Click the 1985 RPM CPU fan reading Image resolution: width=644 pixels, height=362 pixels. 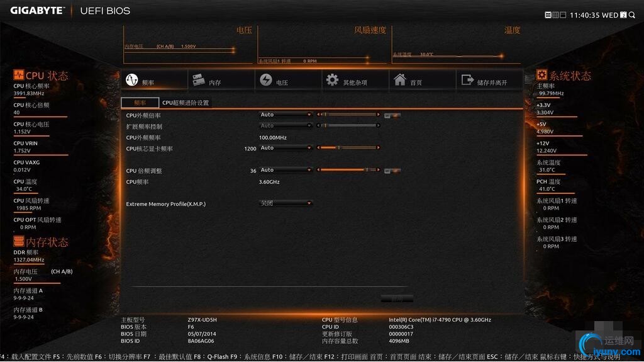tap(29, 208)
